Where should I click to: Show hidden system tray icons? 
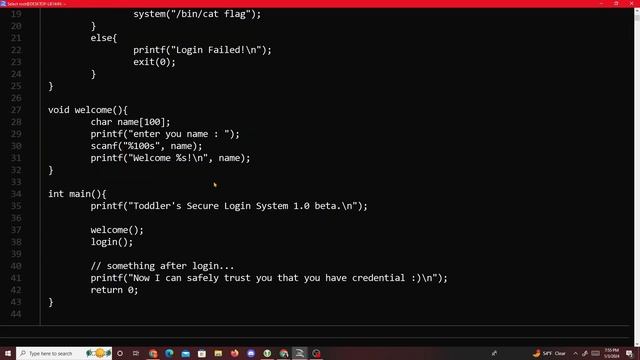(576, 353)
